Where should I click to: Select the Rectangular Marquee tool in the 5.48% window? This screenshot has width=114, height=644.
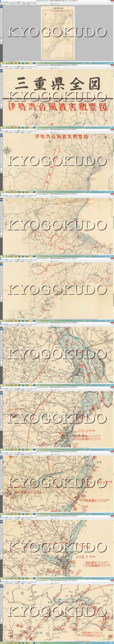pyautogui.click(x=1, y=10)
